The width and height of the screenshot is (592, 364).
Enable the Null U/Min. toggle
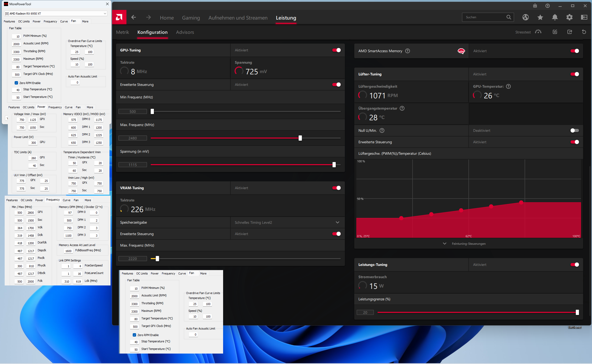pos(574,130)
